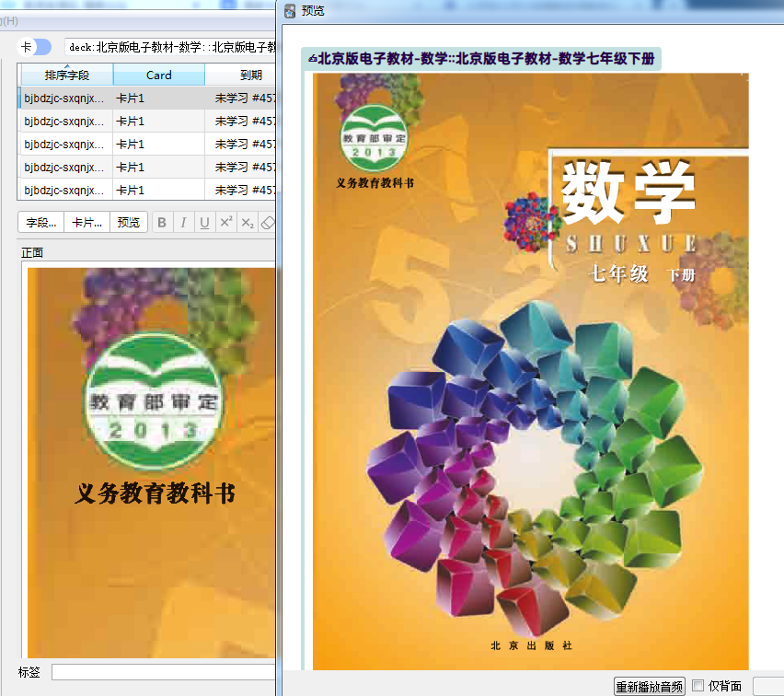Open the 字段... fields dialog
784x696 pixels.
pos(41,222)
